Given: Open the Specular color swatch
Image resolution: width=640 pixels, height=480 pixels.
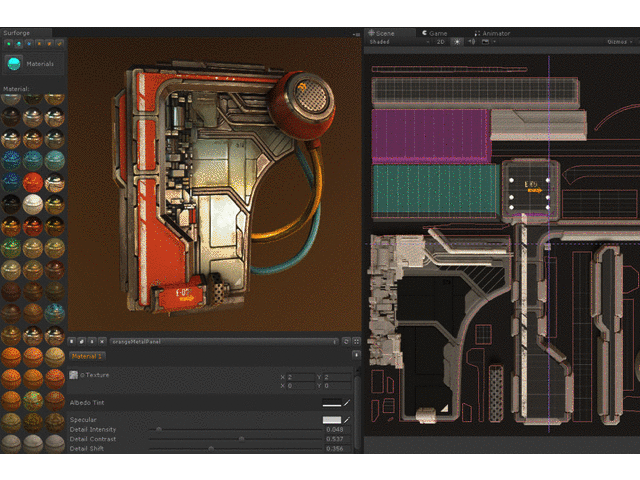Looking at the screenshot, I should pyautogui.click(x=331, y=420).
